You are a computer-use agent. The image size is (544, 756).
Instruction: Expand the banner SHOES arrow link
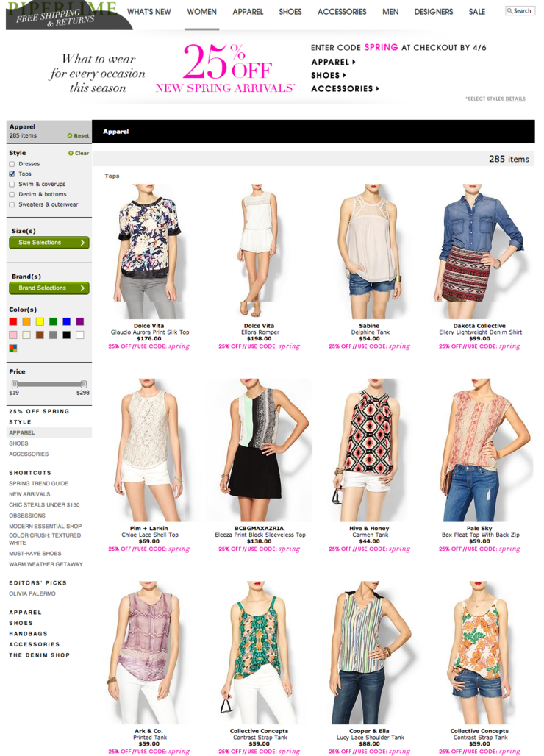click(329, 76)
